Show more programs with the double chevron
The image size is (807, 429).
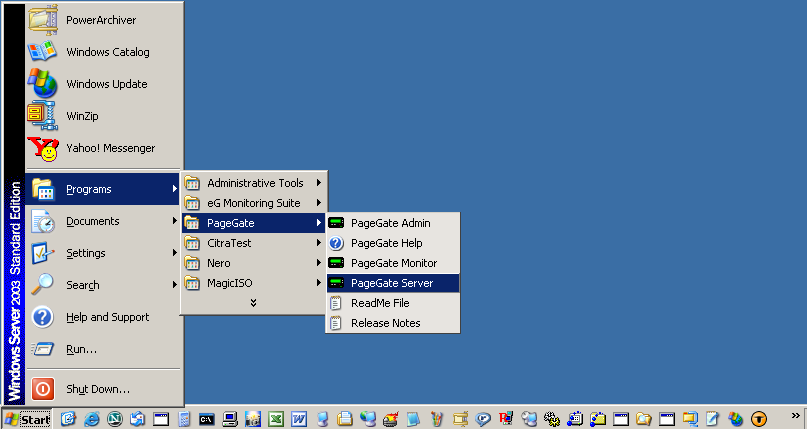click(x=253, y=303)
